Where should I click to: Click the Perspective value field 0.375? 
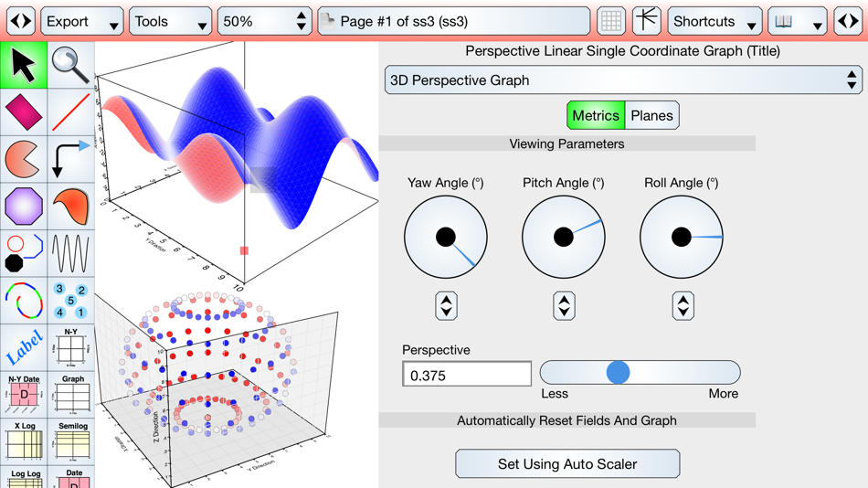[467, 375]
